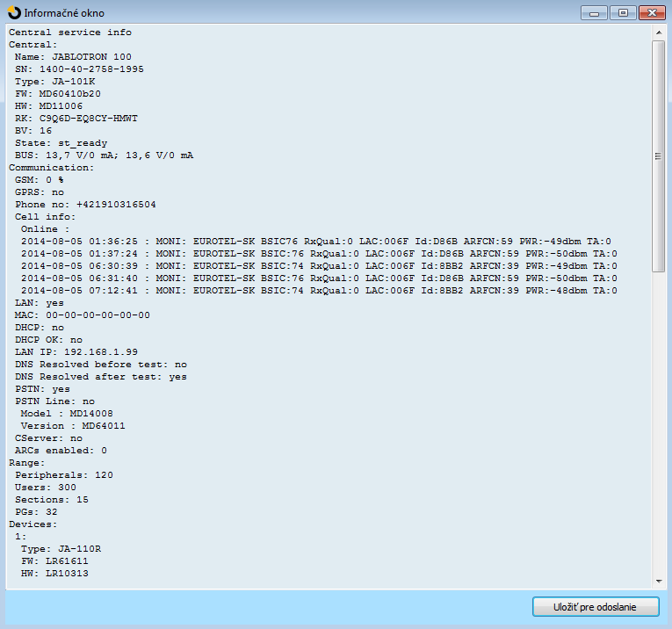
Task: Click the line 'Sections: 15'
Action: 52,500
